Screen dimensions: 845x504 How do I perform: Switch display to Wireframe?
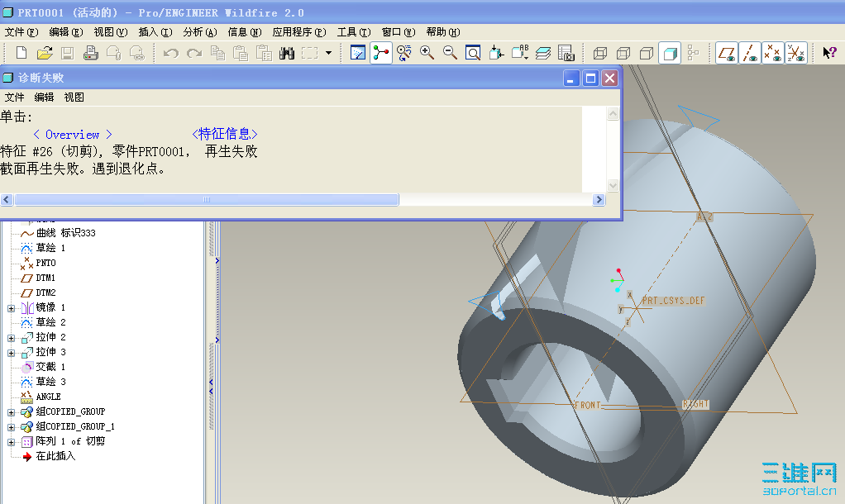600,53
